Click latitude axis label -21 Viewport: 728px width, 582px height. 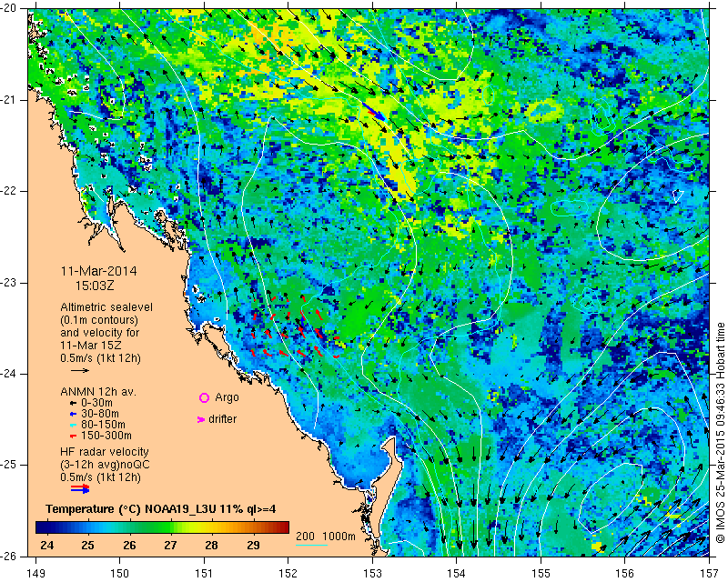pos(9,100)
